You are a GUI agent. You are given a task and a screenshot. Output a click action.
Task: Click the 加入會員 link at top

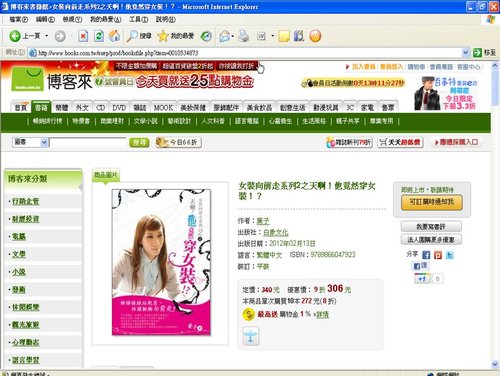click(363, 67)
